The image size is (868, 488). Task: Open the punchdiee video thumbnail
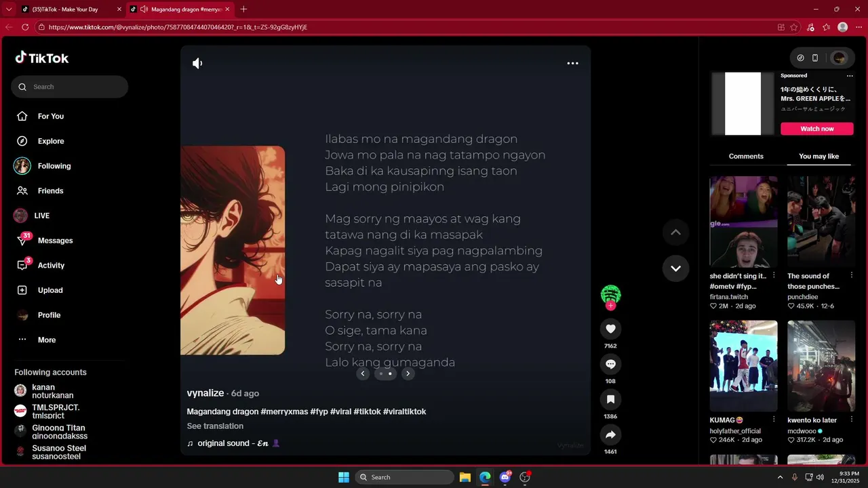point(821,222)
